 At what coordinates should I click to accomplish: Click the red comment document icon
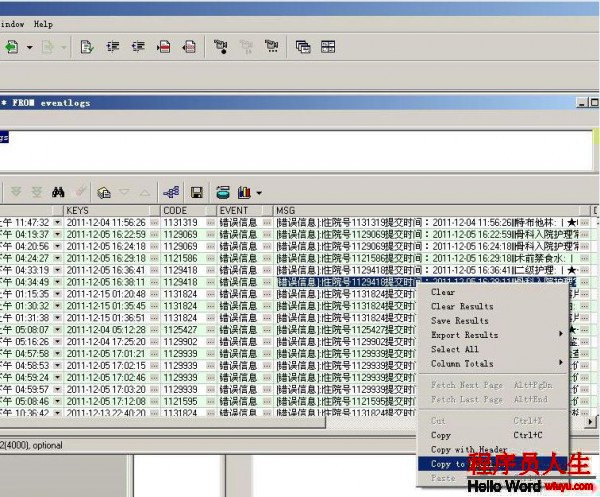[x=163, y=47]
